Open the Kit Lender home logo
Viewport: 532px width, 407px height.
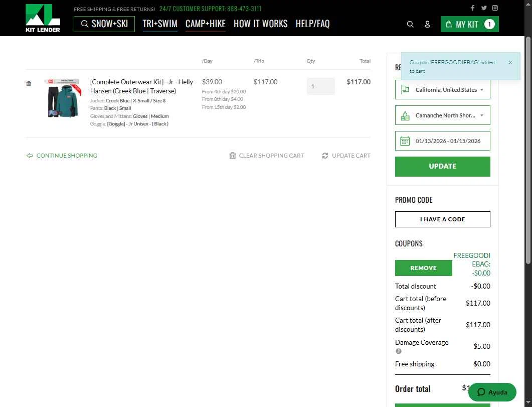click(43, 18)
